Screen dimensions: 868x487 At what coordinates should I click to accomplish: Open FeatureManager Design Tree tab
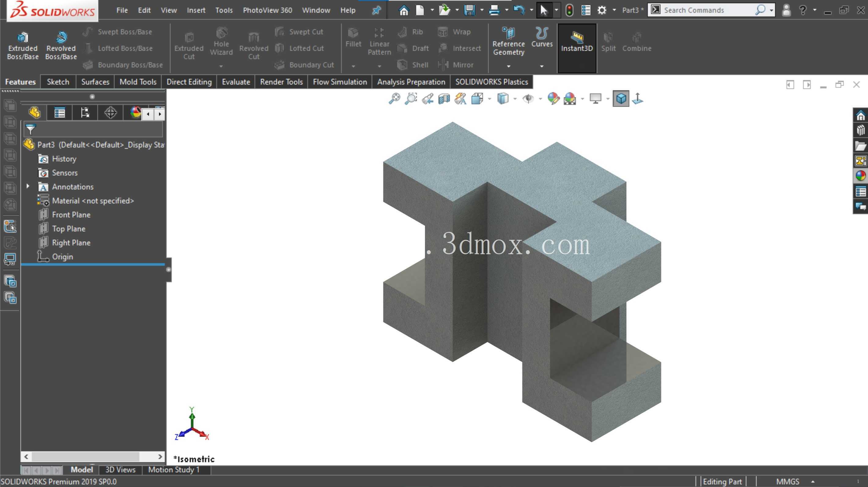point(34,112)
